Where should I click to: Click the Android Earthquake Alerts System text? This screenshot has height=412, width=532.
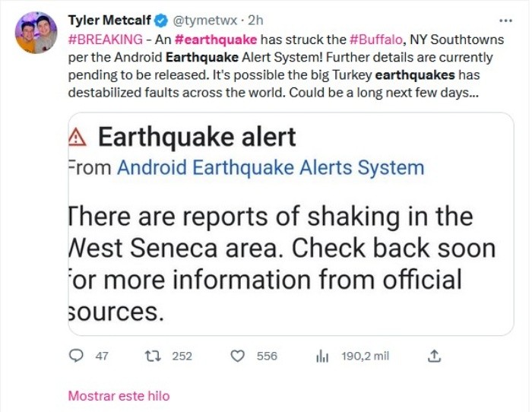tap(270, 167)
